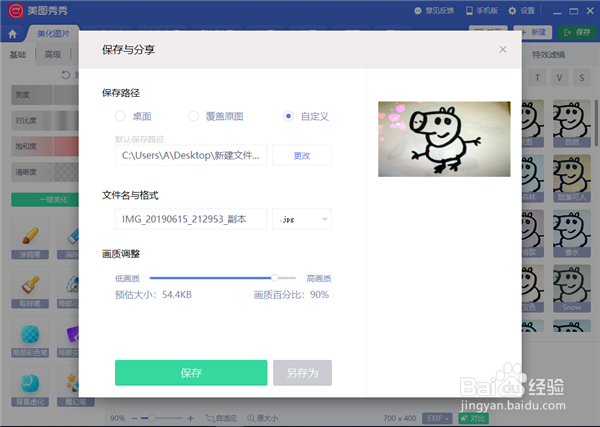
Task: Click the save path field showing C:\Users\A\Desktop
Action: [x=191, y=155]
